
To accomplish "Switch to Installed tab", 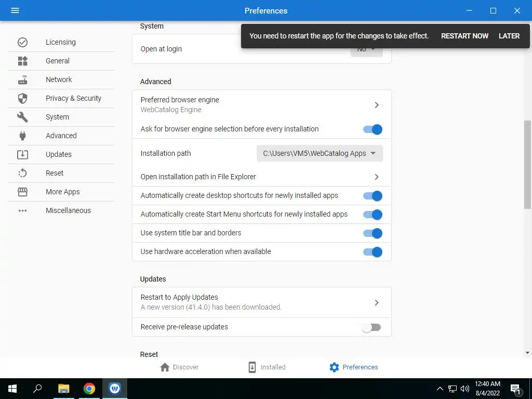I will 267,367.
